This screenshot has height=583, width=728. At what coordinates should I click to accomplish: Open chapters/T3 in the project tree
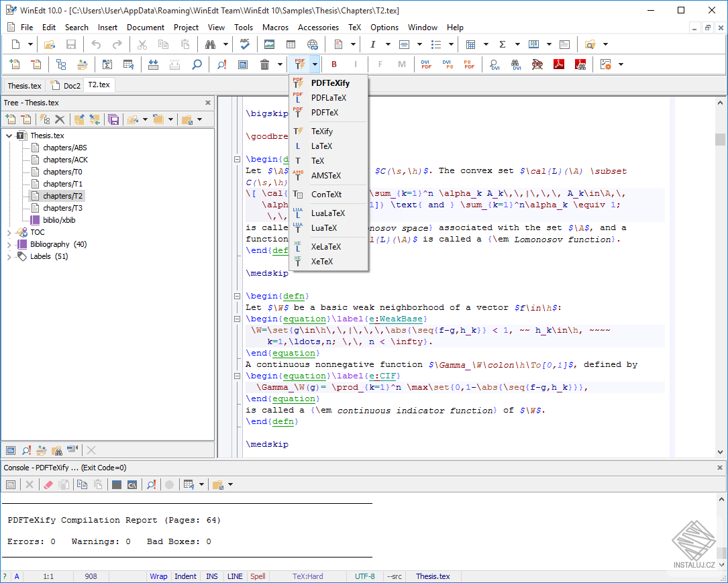pos(62,208)
